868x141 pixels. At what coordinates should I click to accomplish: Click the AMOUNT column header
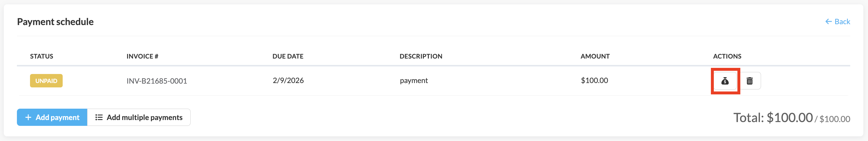595,56
